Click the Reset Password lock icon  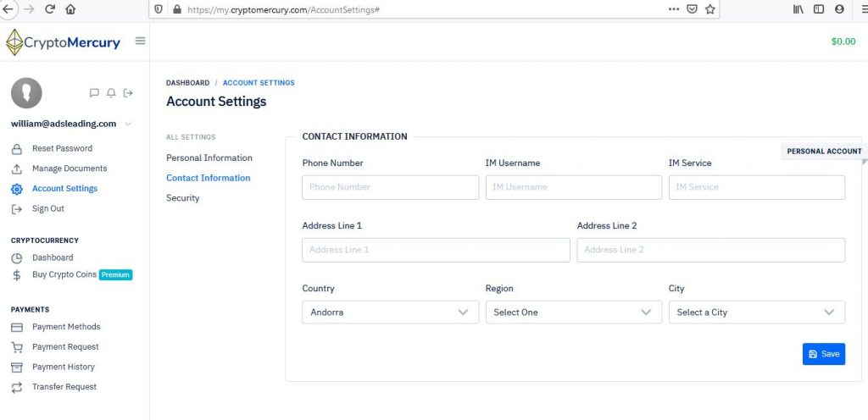point(17,149)
